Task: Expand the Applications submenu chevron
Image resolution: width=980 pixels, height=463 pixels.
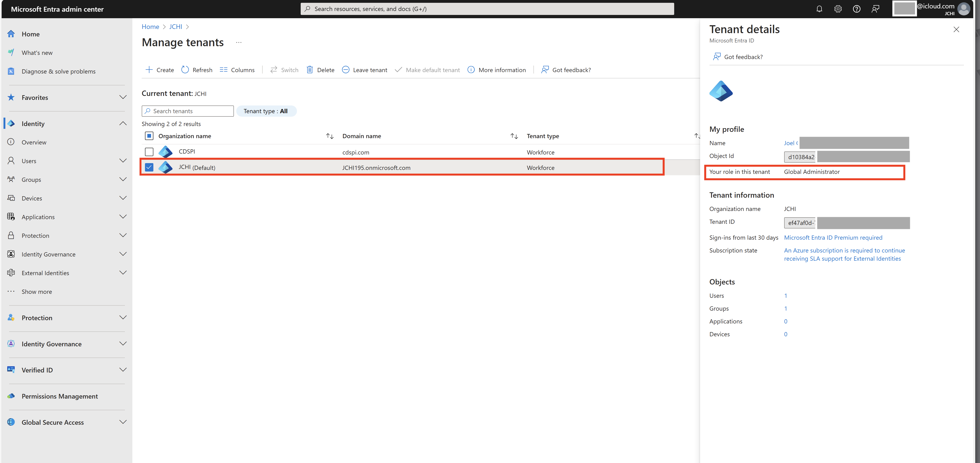Action: click(123, 217)
